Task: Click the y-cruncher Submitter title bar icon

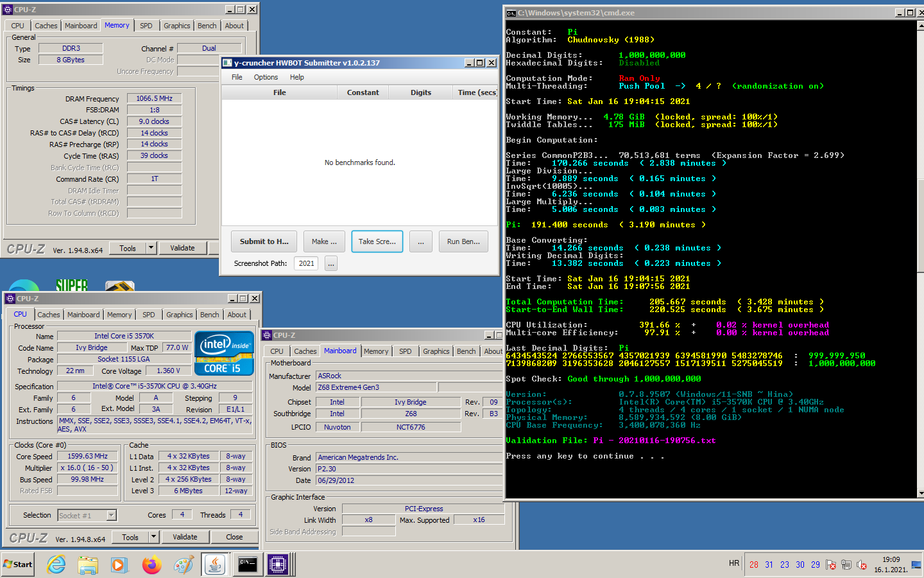Action: (227, 63)
